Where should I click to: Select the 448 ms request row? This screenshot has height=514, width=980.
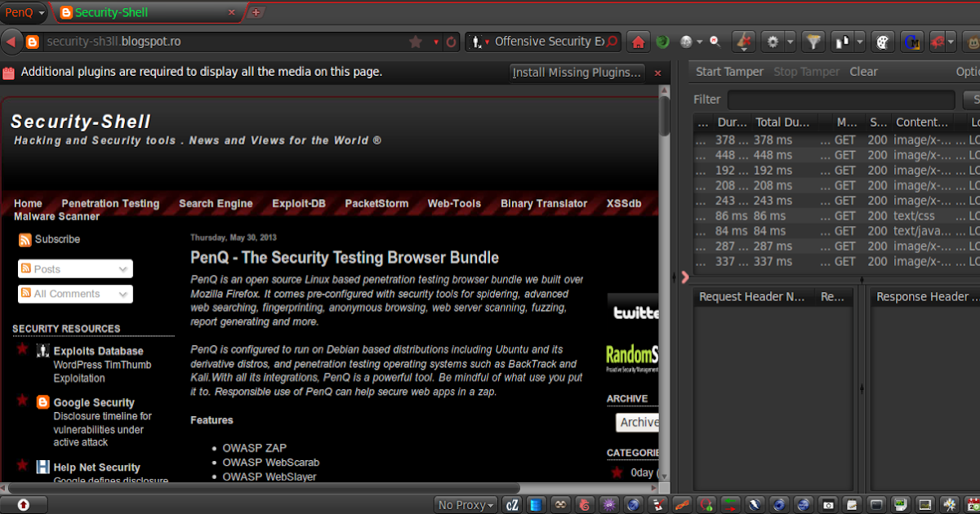tap(836, 155)
